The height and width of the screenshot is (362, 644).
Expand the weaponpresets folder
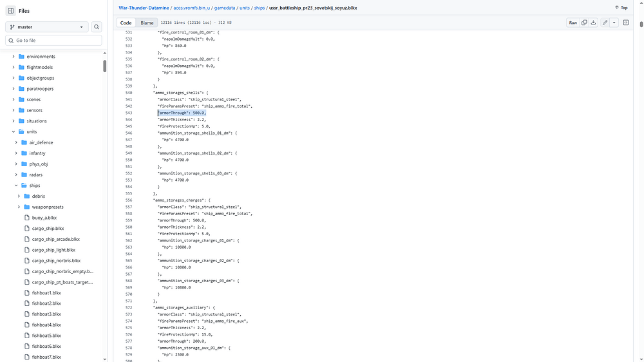[x=17, y=207]
